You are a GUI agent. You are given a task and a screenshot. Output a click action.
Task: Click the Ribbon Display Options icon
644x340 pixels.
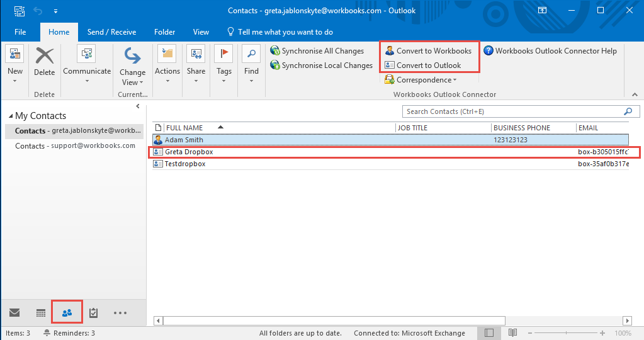[x=542, y=10]
